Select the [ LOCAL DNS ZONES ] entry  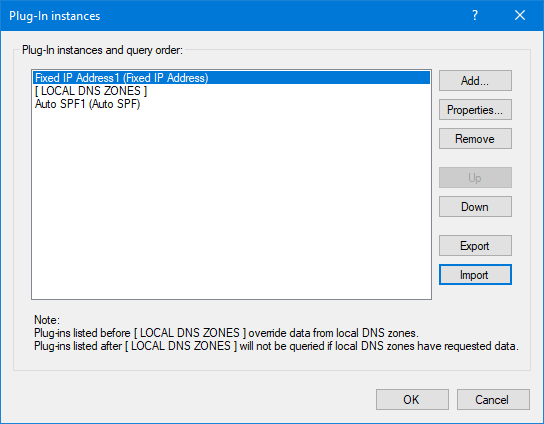[231, 91]
